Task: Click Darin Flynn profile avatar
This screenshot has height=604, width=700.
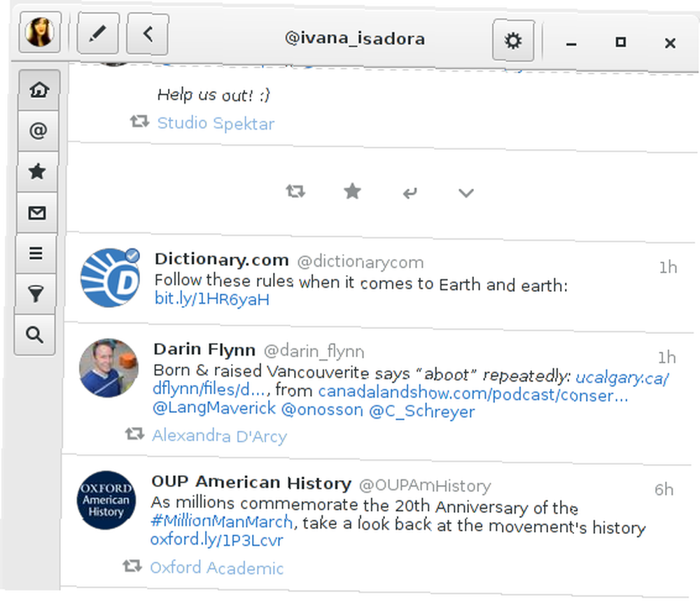Action: click(x=108, y=368)
